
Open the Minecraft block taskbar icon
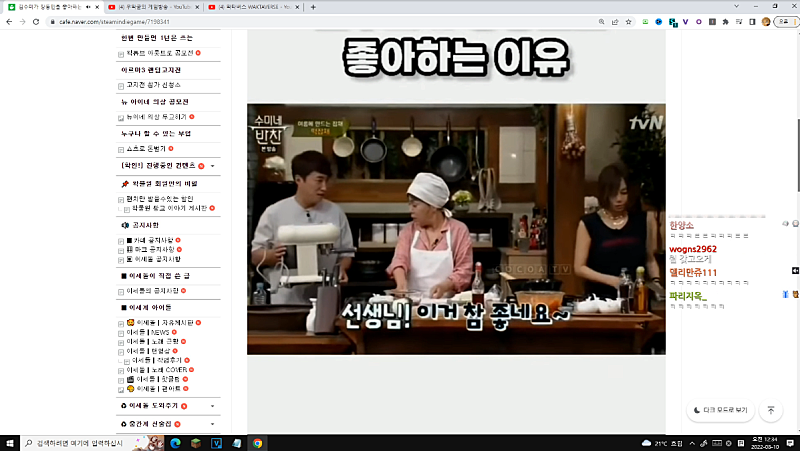click(x=196, y=443)
